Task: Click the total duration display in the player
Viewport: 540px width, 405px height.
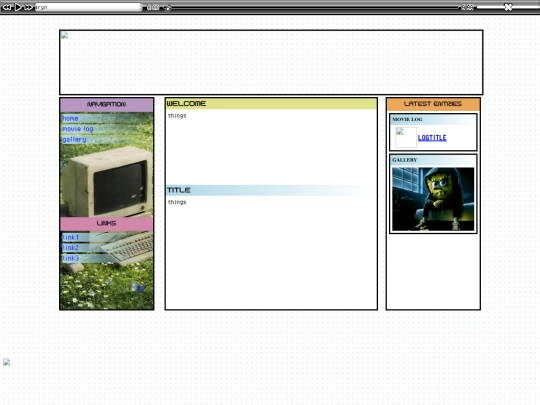Action: pyautogui.click(x=467, y=7)
